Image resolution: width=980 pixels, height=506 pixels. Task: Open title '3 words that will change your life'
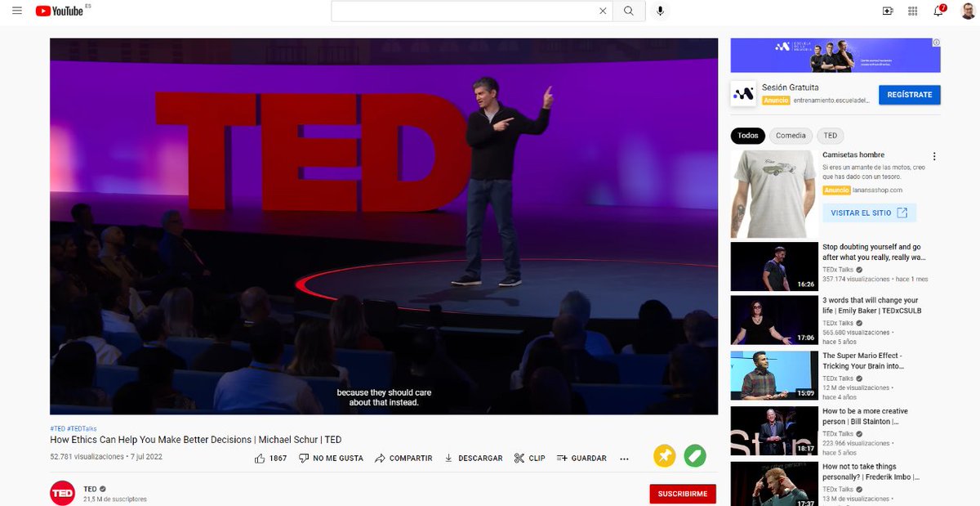(x=871, y=306)
